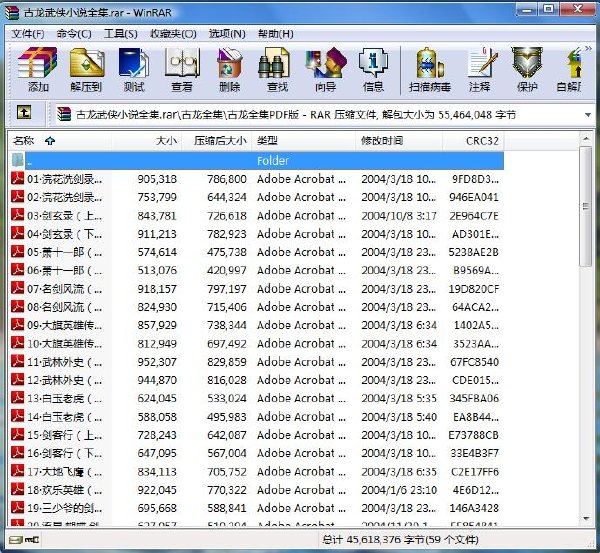Viewport: 600px width, 553px height.
Task: Click the up-one-level folder button
Action: (x=24, y=113)
